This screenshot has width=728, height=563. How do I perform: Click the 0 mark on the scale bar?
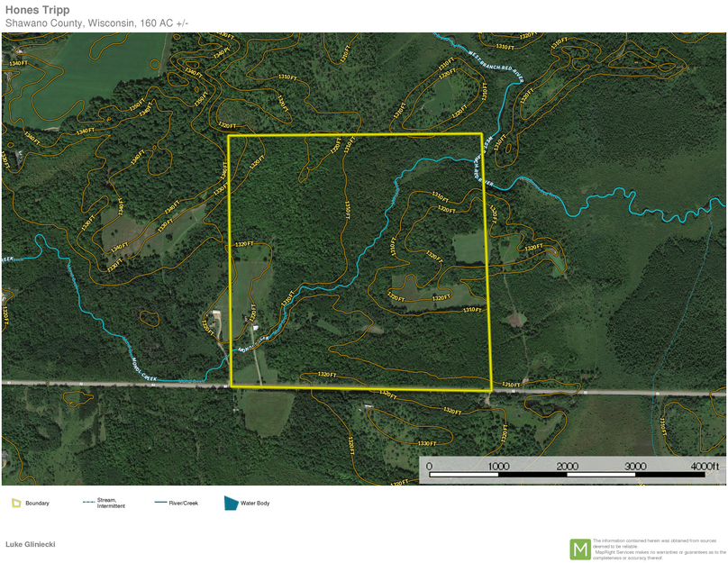430,466
